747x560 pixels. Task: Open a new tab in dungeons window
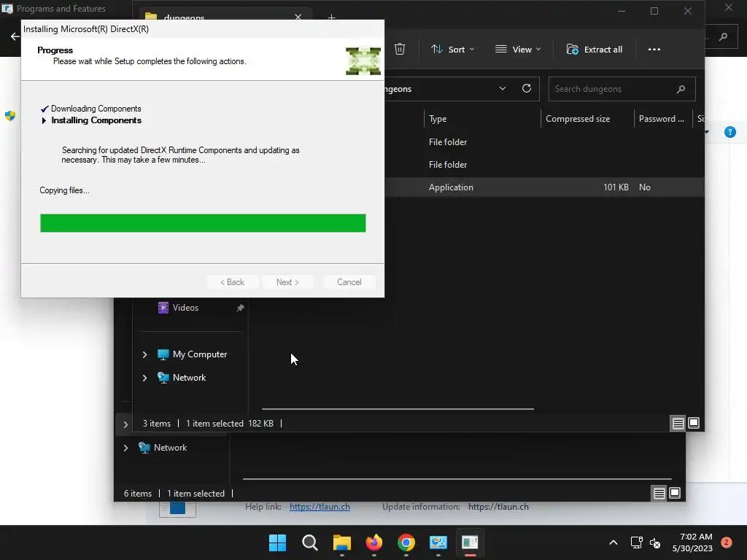[x=332, y=17]
